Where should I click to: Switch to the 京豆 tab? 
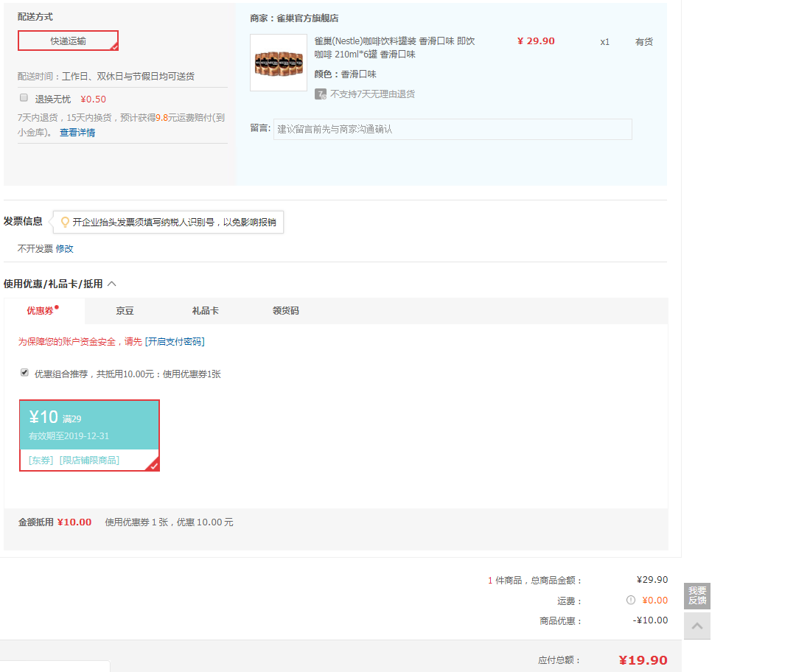(x=125, y=311)
